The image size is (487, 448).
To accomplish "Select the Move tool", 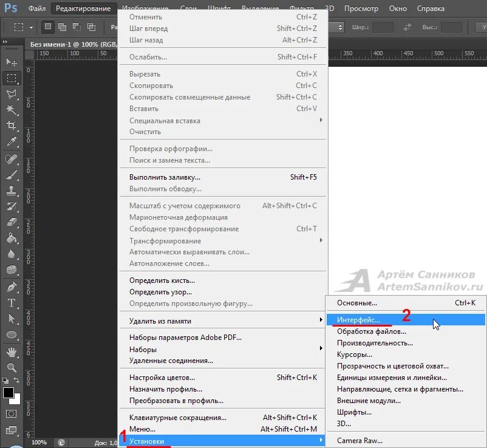I will coord(12,62).
